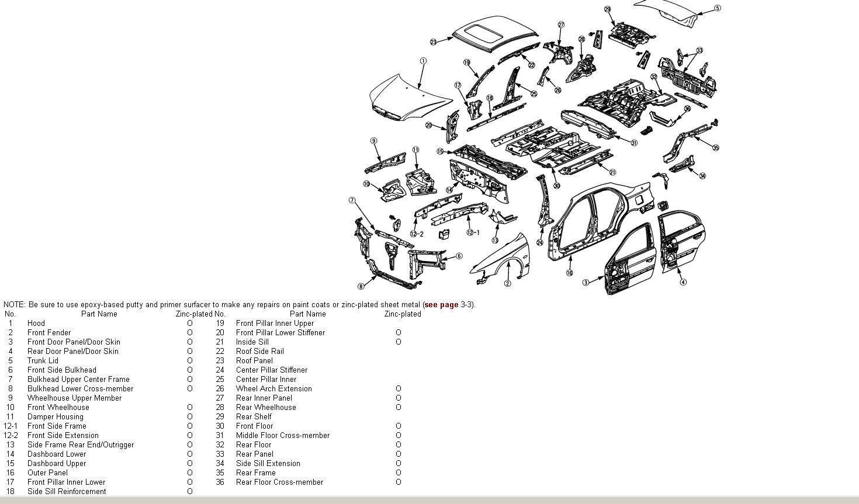The height and width of the screenshot is (504, 859).
Task: Click callout 12-1 under the front side frame
Action: pos(473,232)
